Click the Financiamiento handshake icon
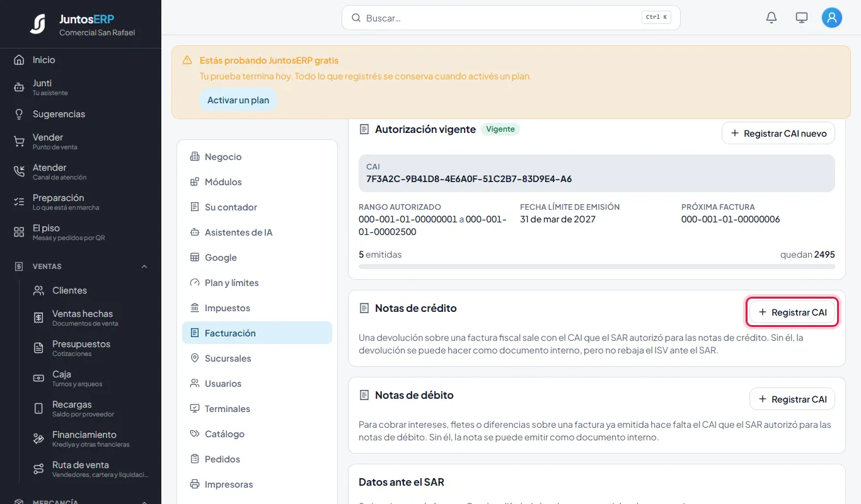The width and height of the screenshot is (861, 504). point(38,439)
